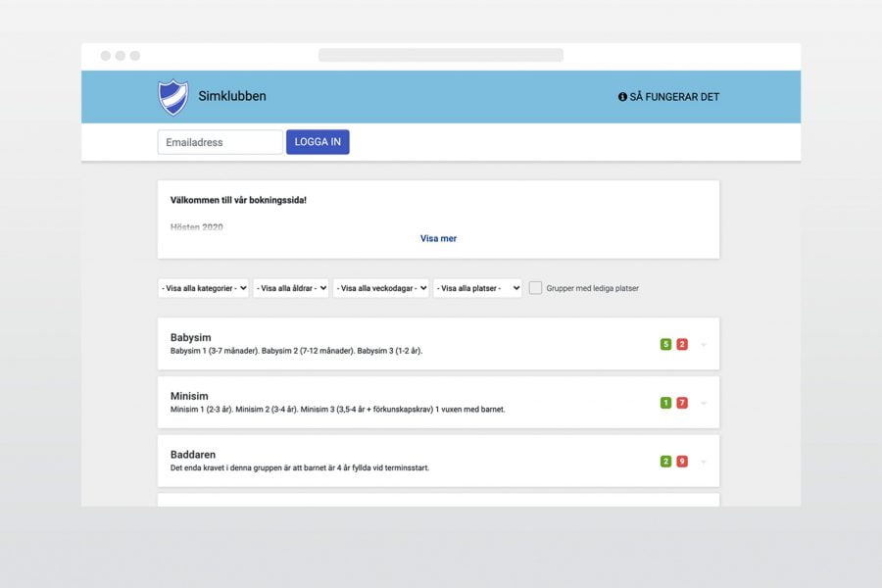Click the red badge 7 on Minisim
Image resolution: width=882 pixels, height=588 pixels.
coord(682,403)
